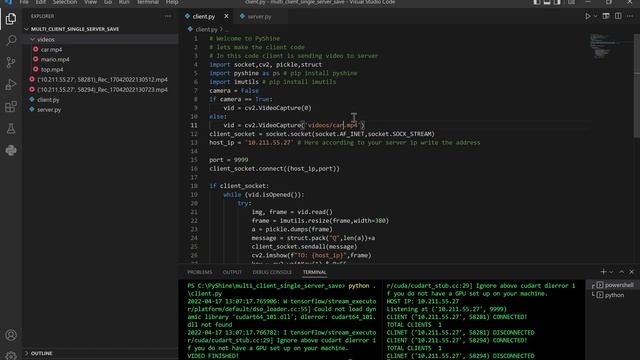Toggle the secondary sidebar layout icon in title bar
This screenshot has width=640, height=360.
point(557,2)
